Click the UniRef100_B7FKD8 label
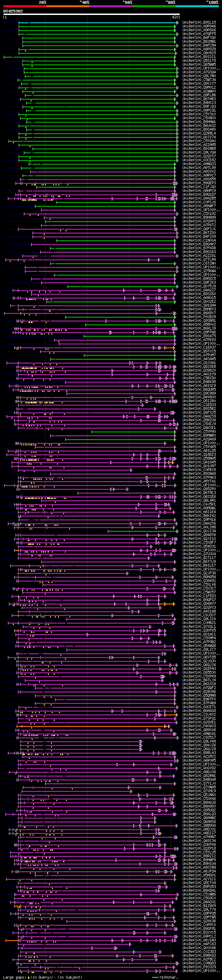 click(199, 248)
